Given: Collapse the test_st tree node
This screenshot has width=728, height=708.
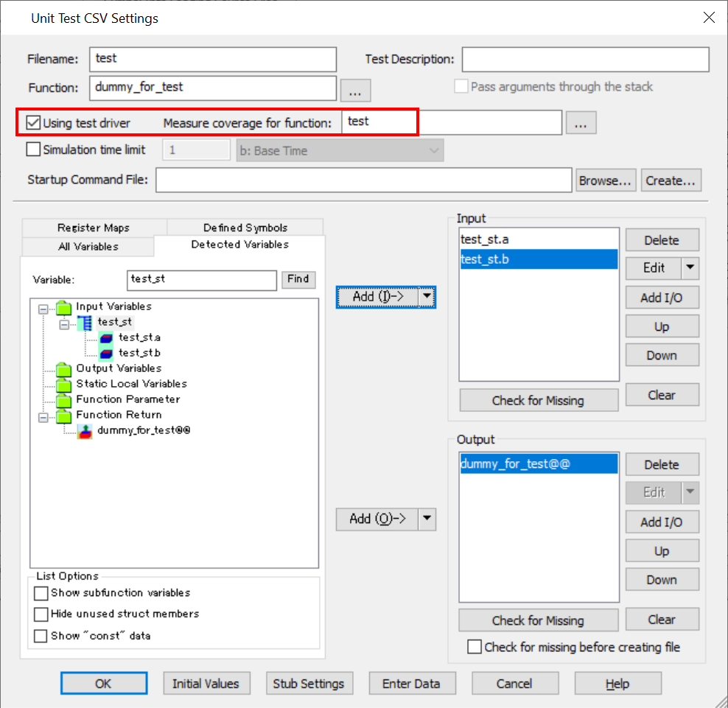Looking at the screenshot, I should point(64,324).
